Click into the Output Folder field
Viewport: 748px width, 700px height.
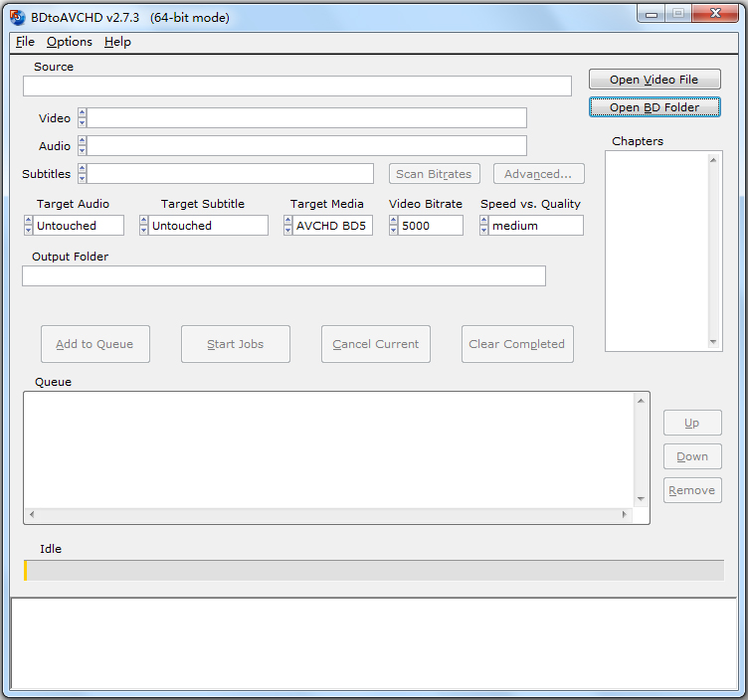[283, 276]
